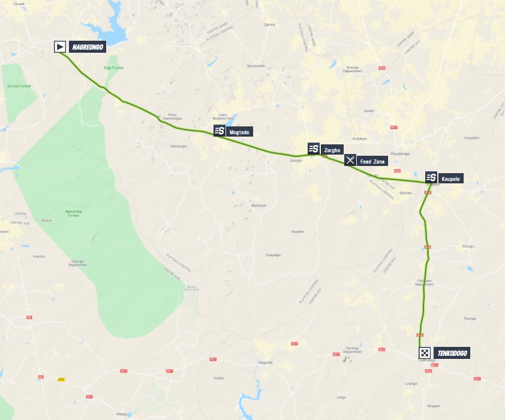
Task: Click the Pouytenga town name
Action: [x=399, y=154]
